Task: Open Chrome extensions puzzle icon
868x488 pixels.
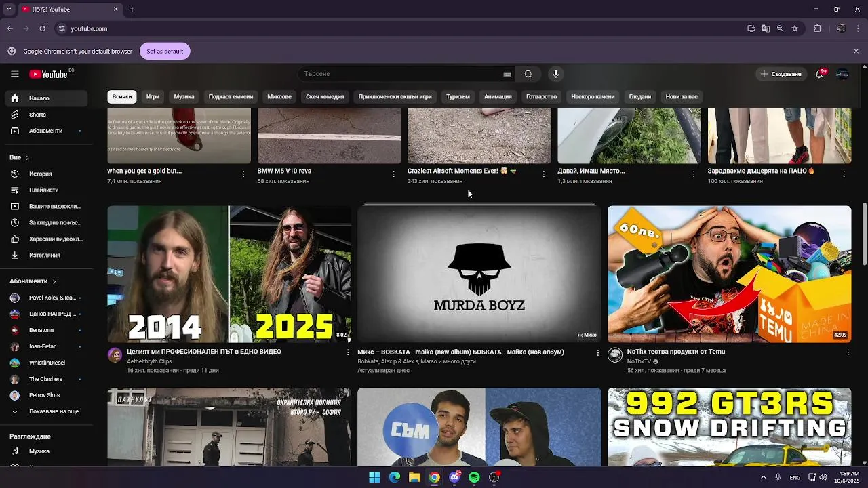Action: pos(817,28)
